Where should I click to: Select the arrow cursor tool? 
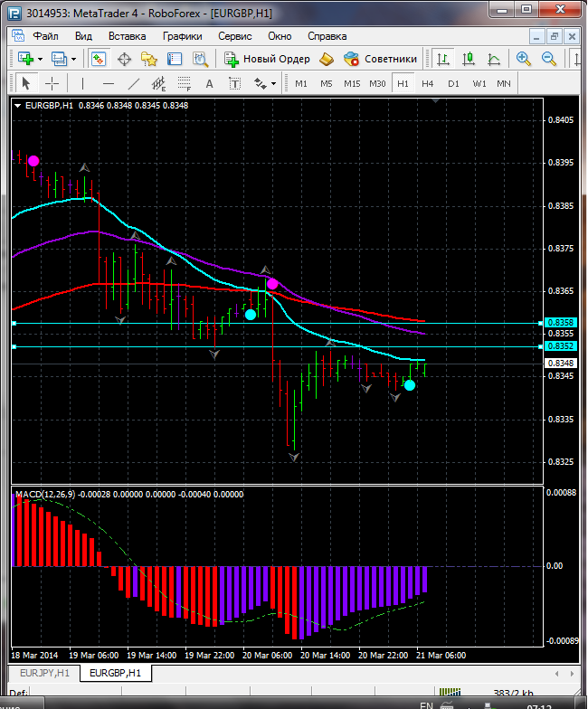tap(25, 83)
